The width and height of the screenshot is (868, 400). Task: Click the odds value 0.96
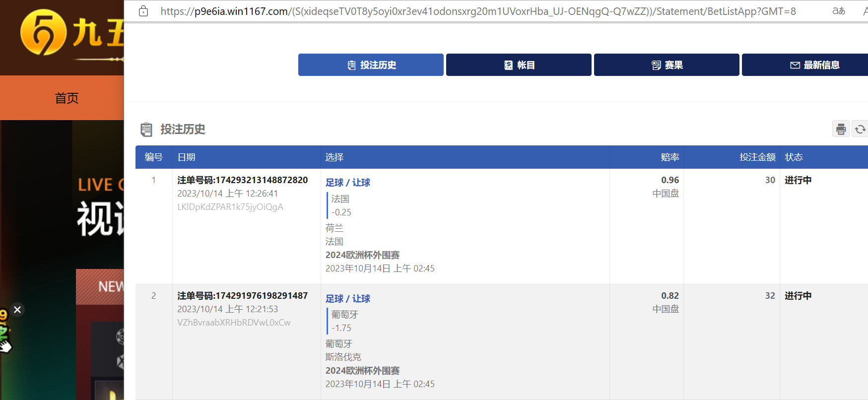670,180
